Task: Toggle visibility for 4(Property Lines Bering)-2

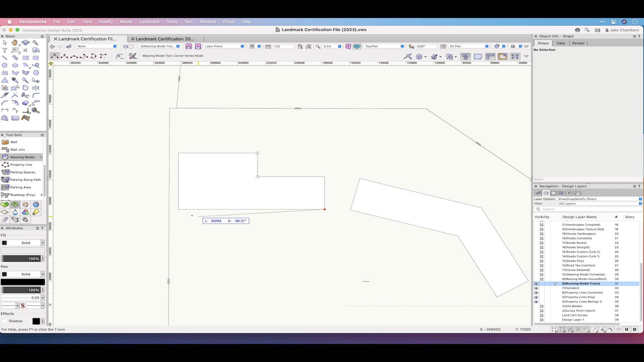Action: coord(536,302)
